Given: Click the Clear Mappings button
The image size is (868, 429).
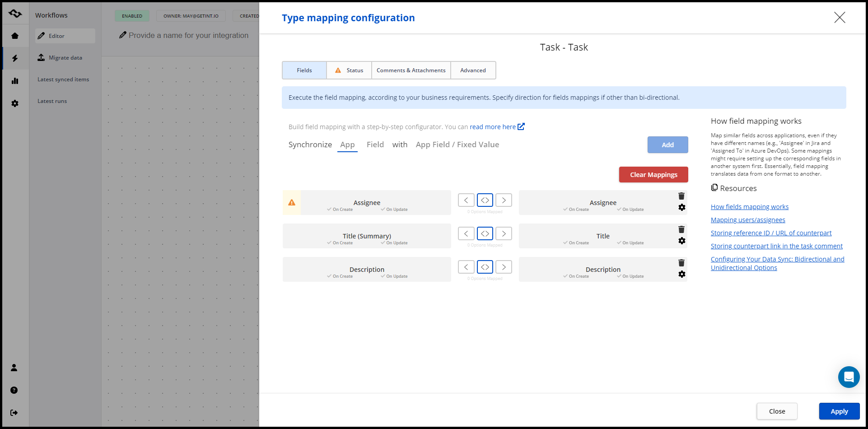Looking at the screenshot, I should click(x=653, y=175).
